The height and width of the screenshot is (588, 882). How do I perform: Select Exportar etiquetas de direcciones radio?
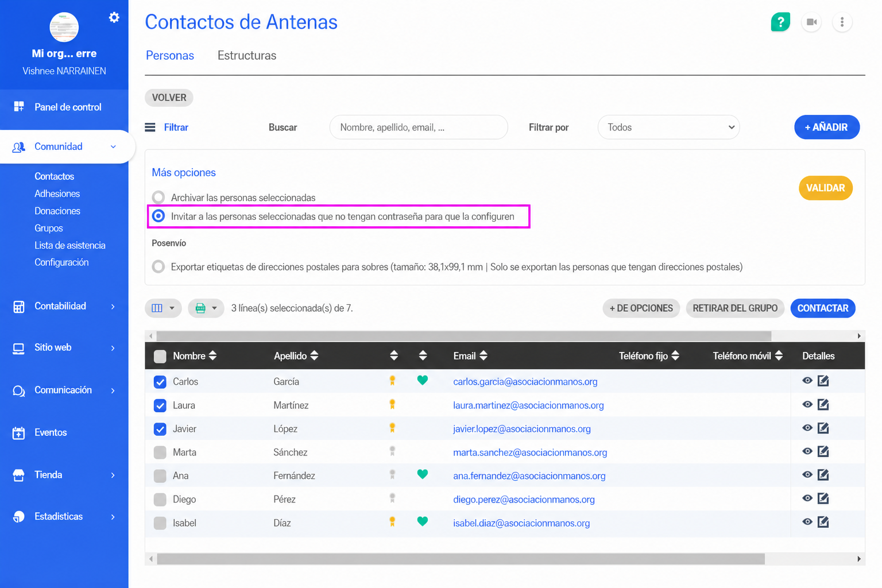(x=158, y=266)
